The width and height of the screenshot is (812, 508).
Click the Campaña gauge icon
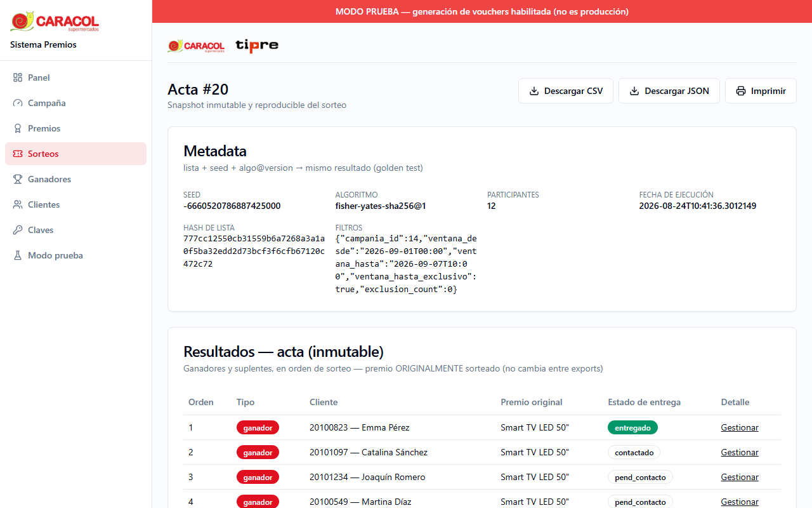[x=18, y=103]
